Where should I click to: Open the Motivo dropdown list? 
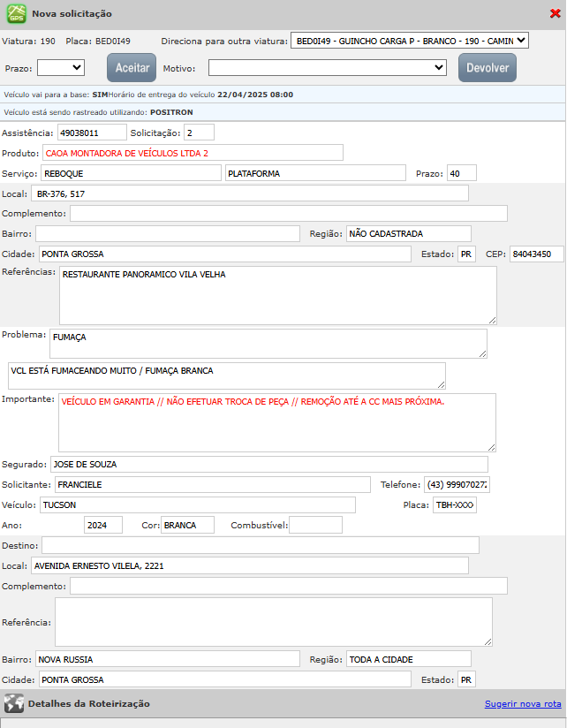tap(328, 67)
